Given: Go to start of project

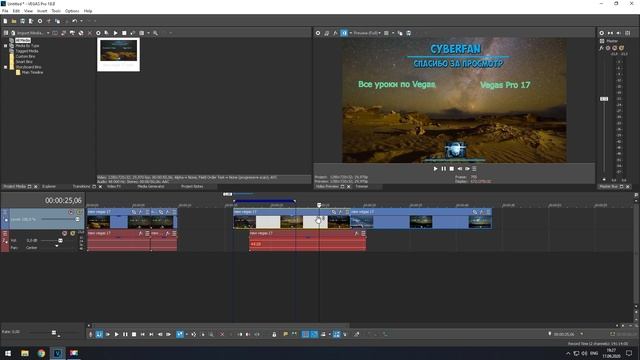Looking at the screenshot, I should [142, 334].
